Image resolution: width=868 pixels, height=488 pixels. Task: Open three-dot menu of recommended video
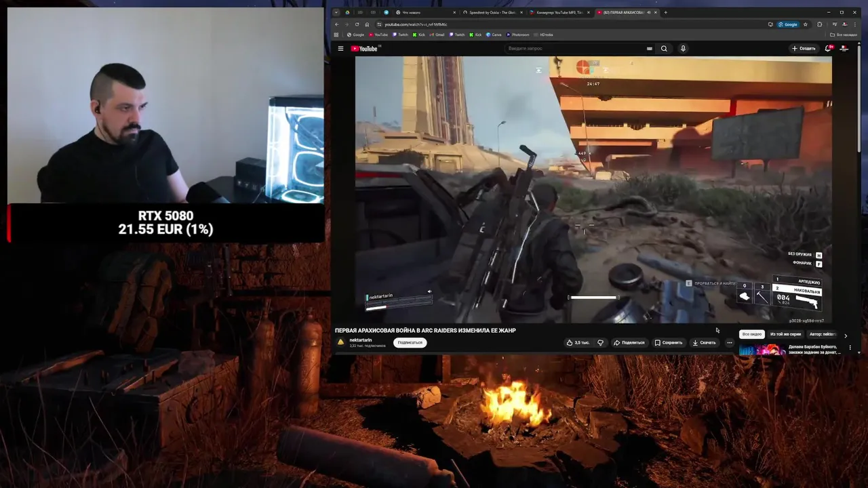850,348
